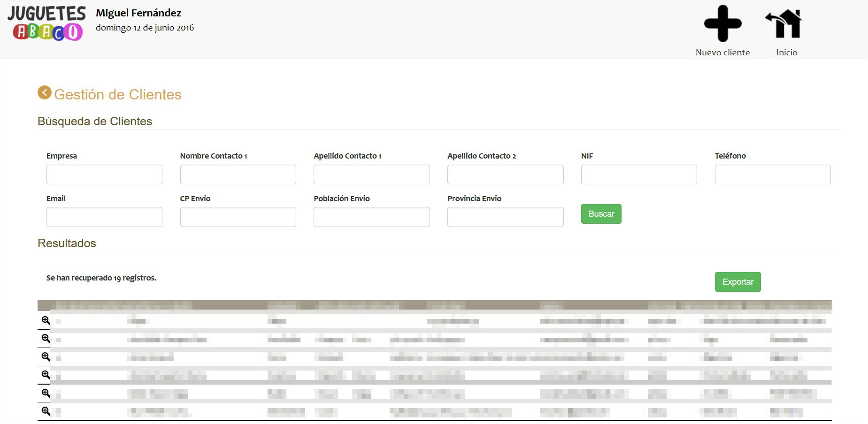Image resolution: width=868 pixels, height=424 pixels.
Task: Click the orange back arrow icon
Action: [x=45, y=93]
